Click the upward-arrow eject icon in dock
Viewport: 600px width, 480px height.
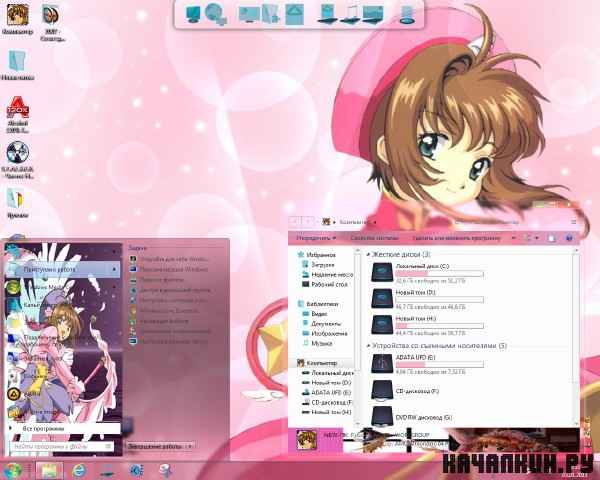coord(294,15)
